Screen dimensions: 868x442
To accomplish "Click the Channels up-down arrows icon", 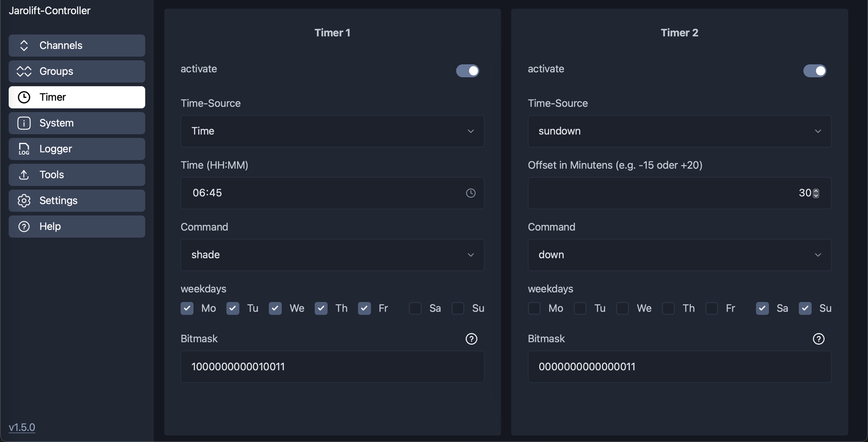I will [x=24, y=45].
